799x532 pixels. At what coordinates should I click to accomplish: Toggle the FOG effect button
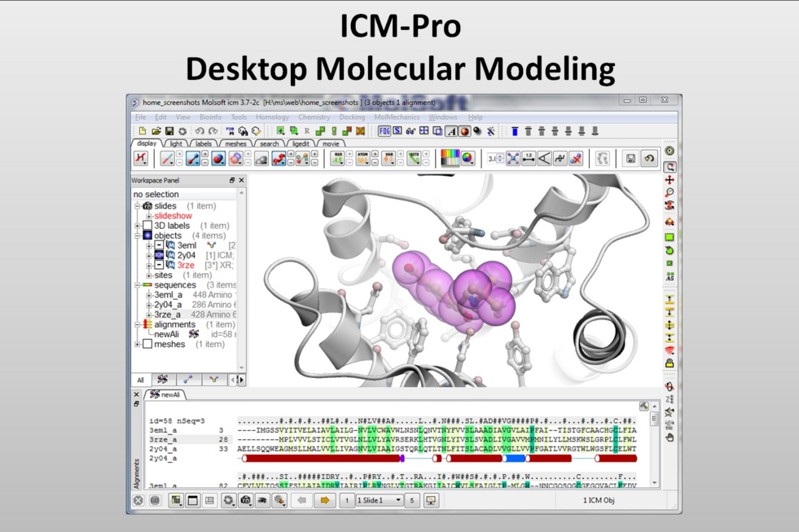[384, 131]
